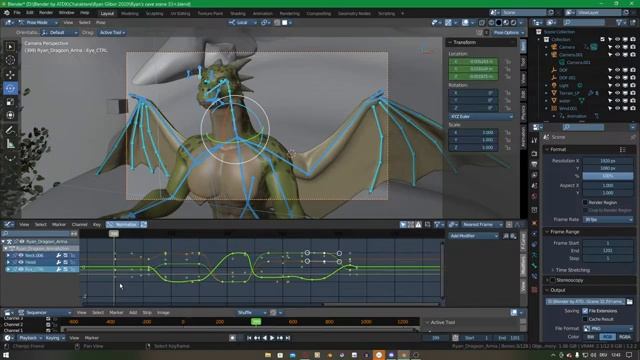Open the File menu
This screenshot has width=640, height=360.
tap(17, 13)
